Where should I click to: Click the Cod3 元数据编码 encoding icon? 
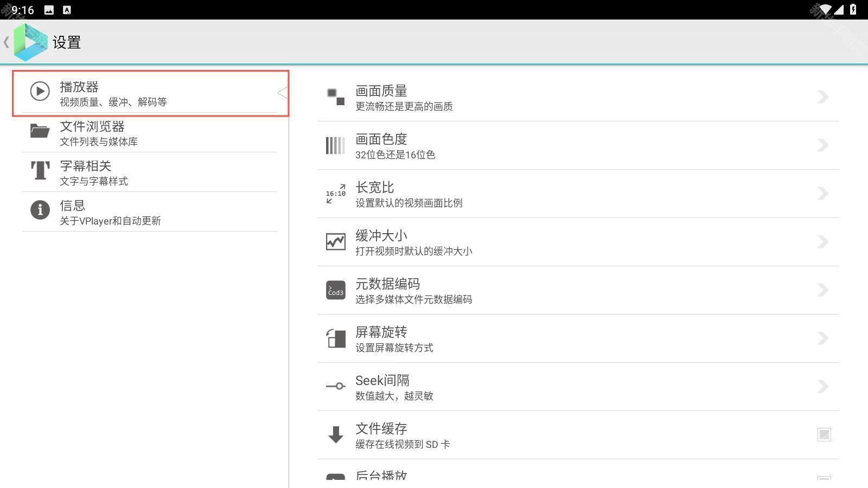pos(335,290)
